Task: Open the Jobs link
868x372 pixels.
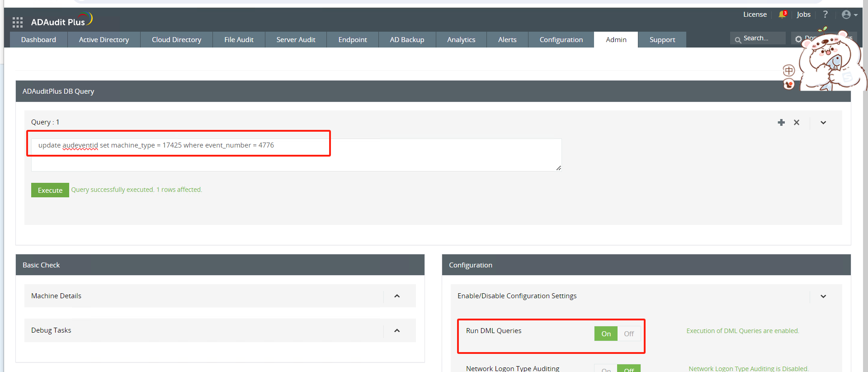Action: [803, 14]
